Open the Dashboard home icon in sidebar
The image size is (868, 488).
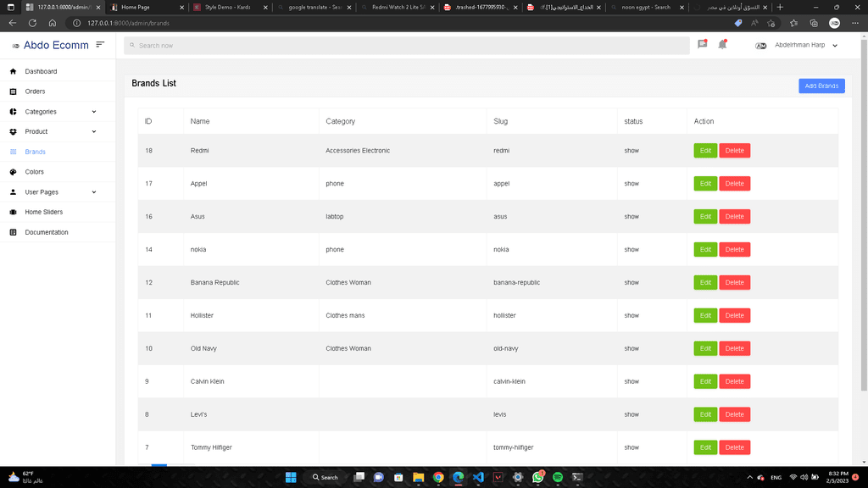14,71
